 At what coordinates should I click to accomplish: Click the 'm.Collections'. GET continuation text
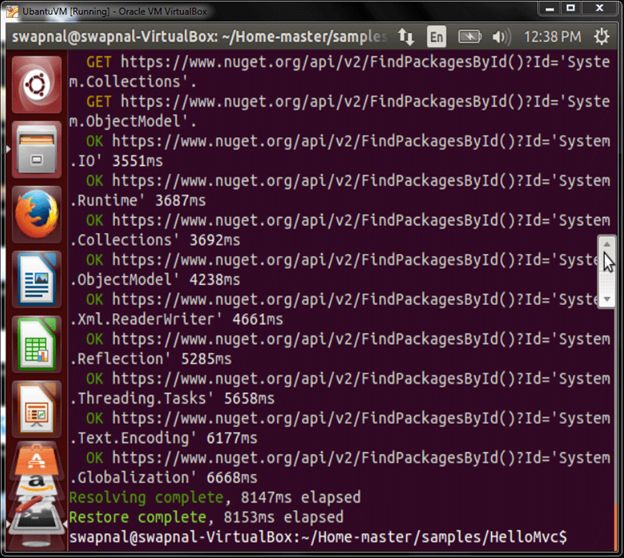(x=133, y=82)
